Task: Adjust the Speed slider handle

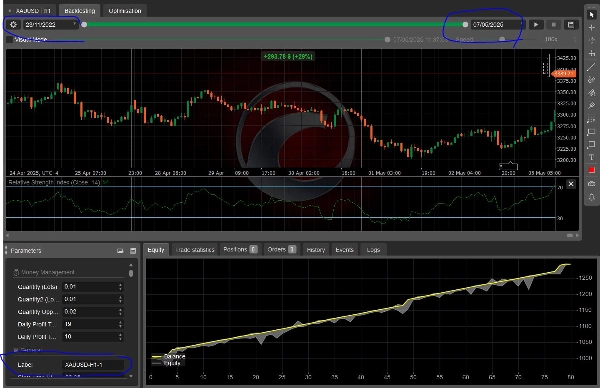Action: click(x=502, y=39)
